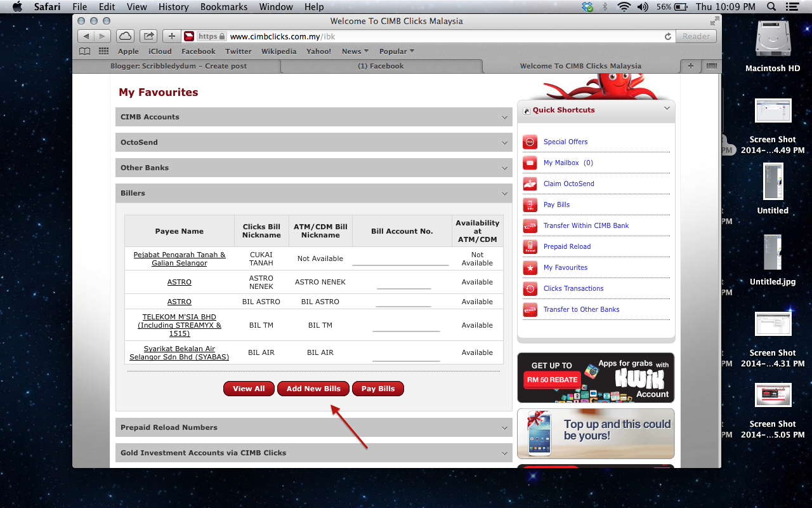Viewport: 812px width, 508px height.
Task: Collapse the Quick Shortcuts panel chevron
Action: (667, 109)
